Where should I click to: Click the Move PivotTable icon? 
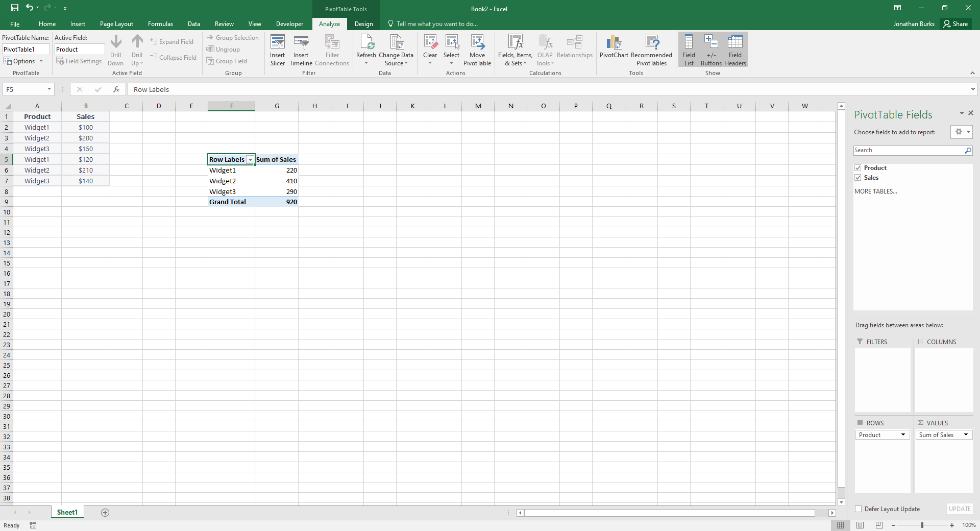477,50
